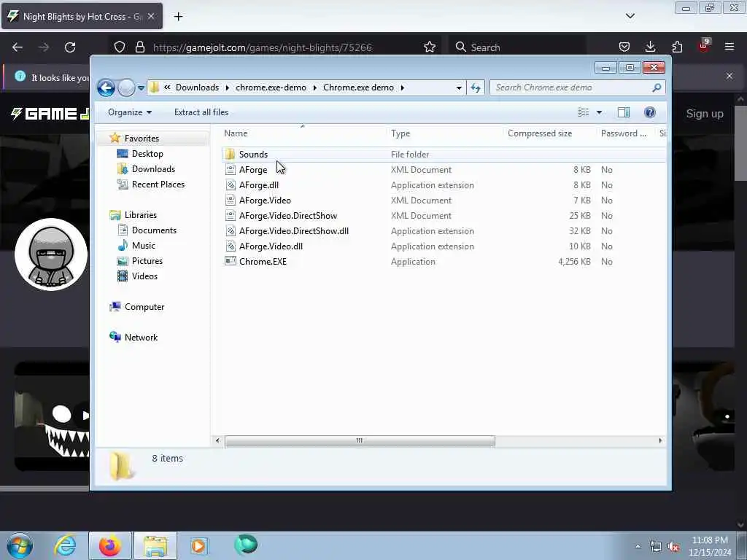Select the Chrome.EXE application
747x560 pixels.
click(263, 262)
